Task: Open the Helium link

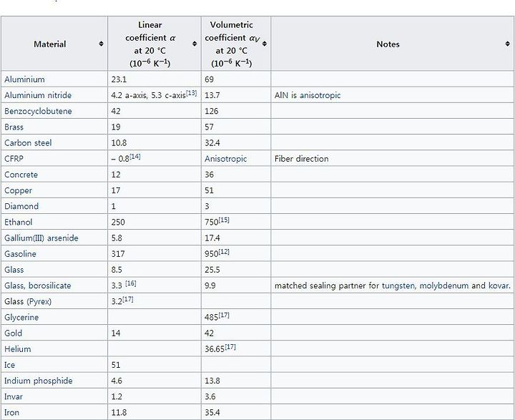Action: (x=18, y=349)
